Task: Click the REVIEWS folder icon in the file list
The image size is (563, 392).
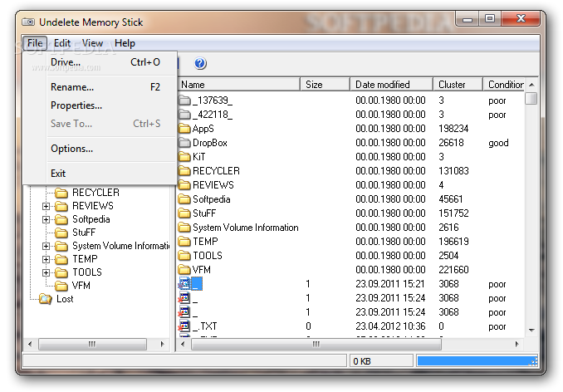Action: (184, 185)
